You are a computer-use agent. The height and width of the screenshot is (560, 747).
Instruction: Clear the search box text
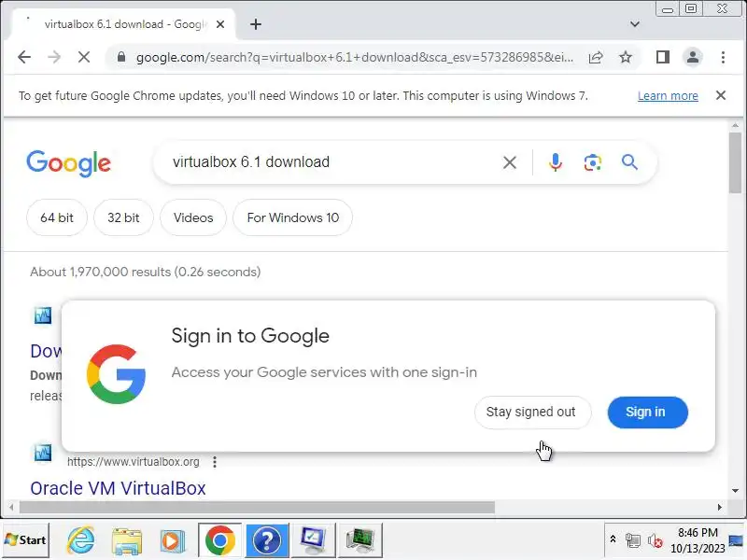[509, 162]
